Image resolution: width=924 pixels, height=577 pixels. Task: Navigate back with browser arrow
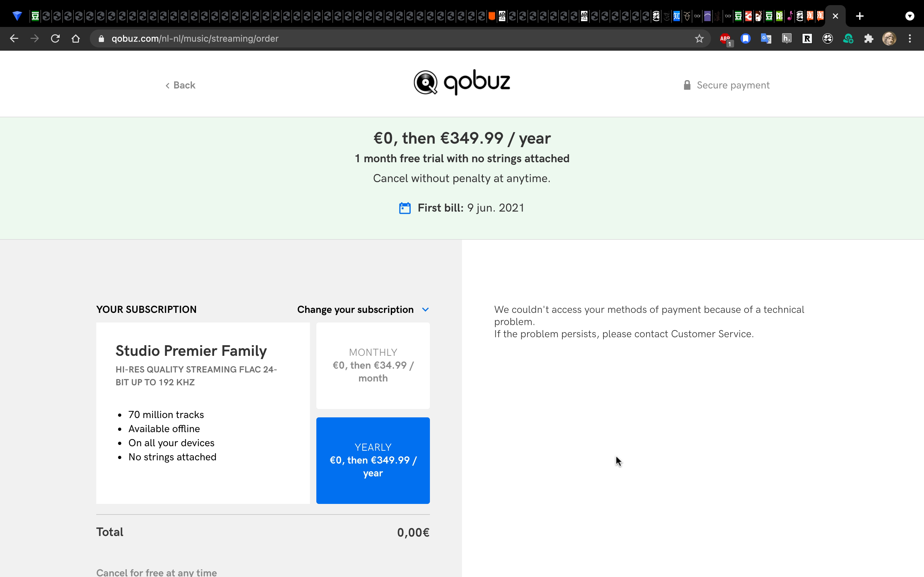point(14,38)
